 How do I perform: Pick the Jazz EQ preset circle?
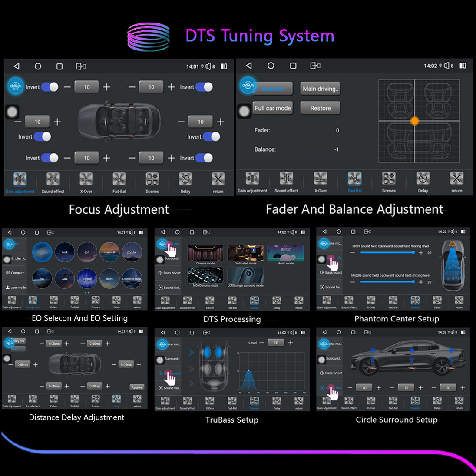(65, 278)
